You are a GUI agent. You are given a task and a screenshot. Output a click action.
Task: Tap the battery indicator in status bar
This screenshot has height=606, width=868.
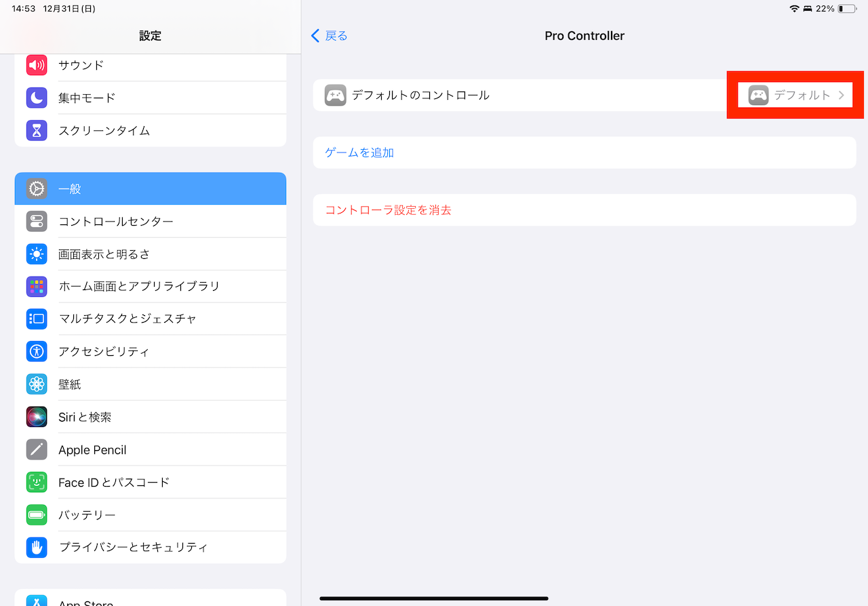tap(846, 9)
